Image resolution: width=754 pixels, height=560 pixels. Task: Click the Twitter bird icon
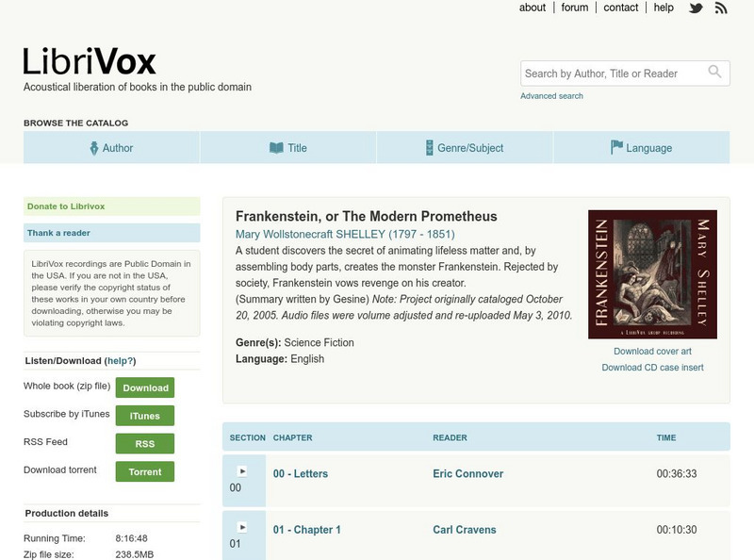click(696, 8)
